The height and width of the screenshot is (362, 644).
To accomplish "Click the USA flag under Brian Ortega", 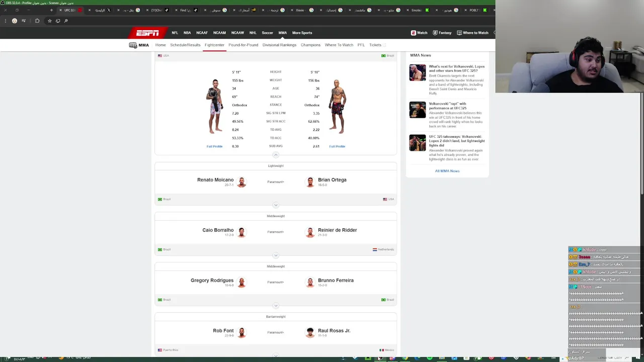I will [385, 199].
